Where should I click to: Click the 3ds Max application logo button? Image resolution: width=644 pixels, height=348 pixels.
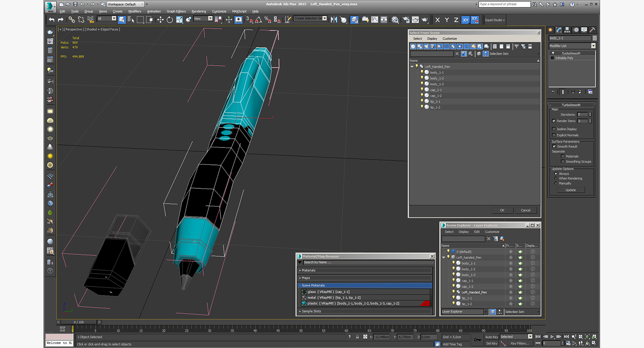51,7
